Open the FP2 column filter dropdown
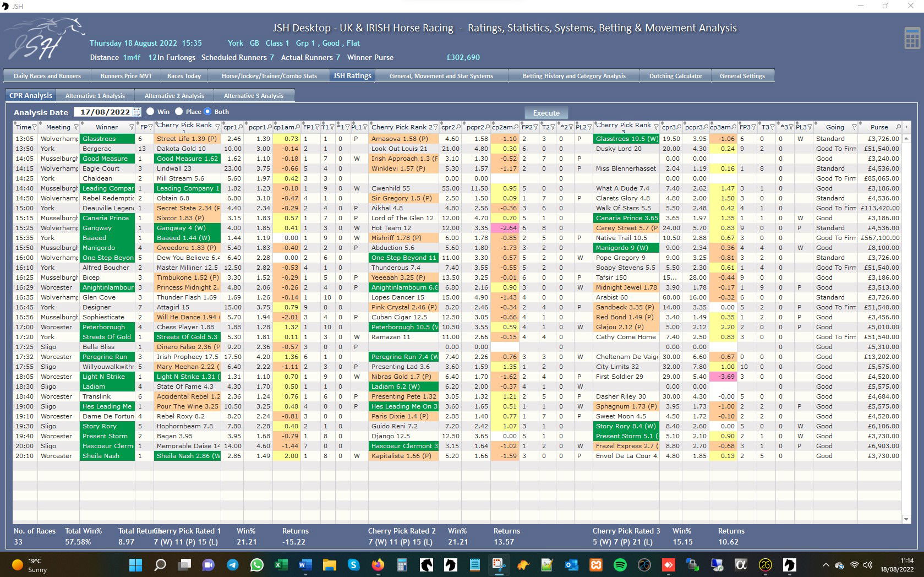 [x=537, y=127]
